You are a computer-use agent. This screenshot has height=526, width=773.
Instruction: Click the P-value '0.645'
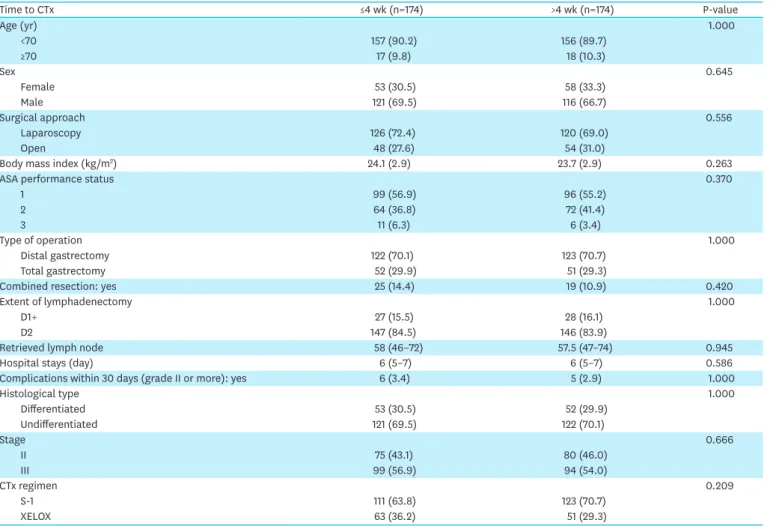coord(719,71)
